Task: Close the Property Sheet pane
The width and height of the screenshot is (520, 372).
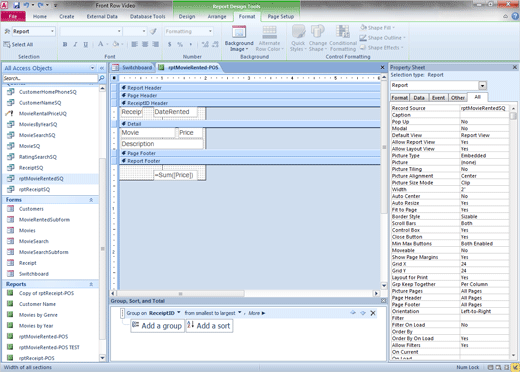Action: coord(515,67)
